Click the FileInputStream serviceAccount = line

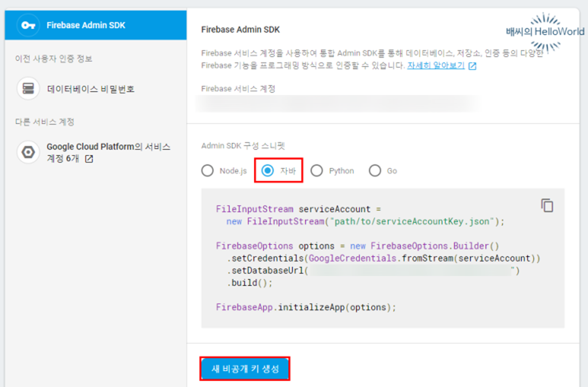point(298,209)
